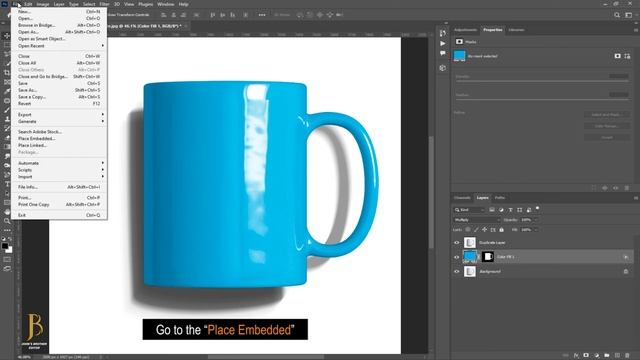Hide the Color Fill 1 layer

pos(457,257)
